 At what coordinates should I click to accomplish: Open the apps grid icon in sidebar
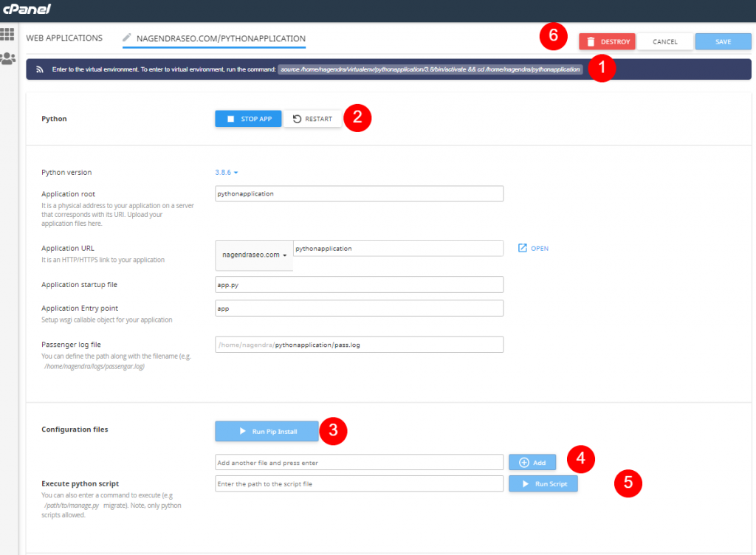pos(7,34)
